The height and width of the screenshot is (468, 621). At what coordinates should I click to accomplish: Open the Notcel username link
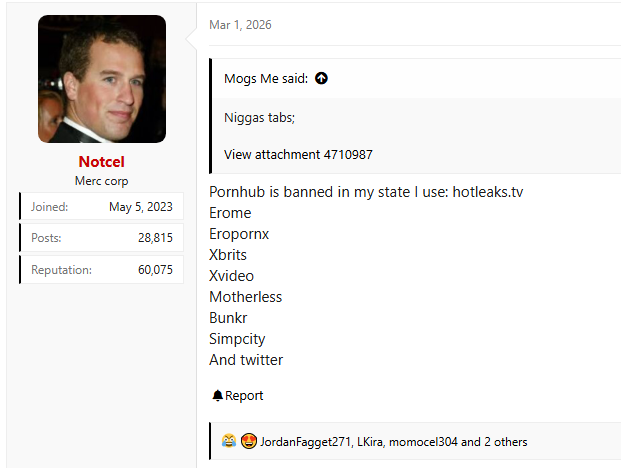[101, 162]
